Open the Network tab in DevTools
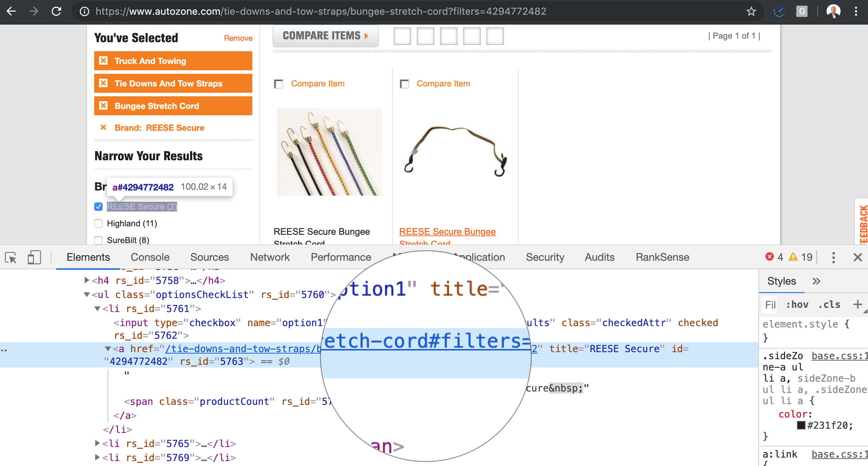The width and height of the screenshot is (868, 466). coord(270,257)
